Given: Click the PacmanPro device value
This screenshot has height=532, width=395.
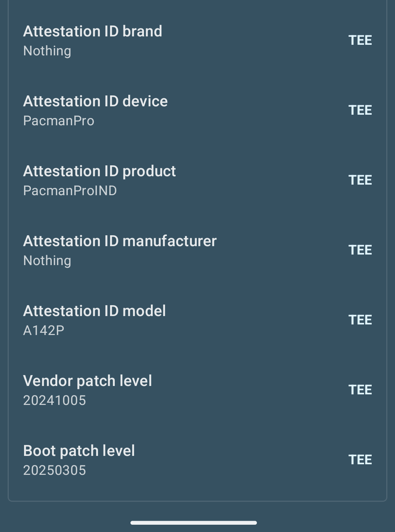Looking at the screenshot, I should (59, 121).
